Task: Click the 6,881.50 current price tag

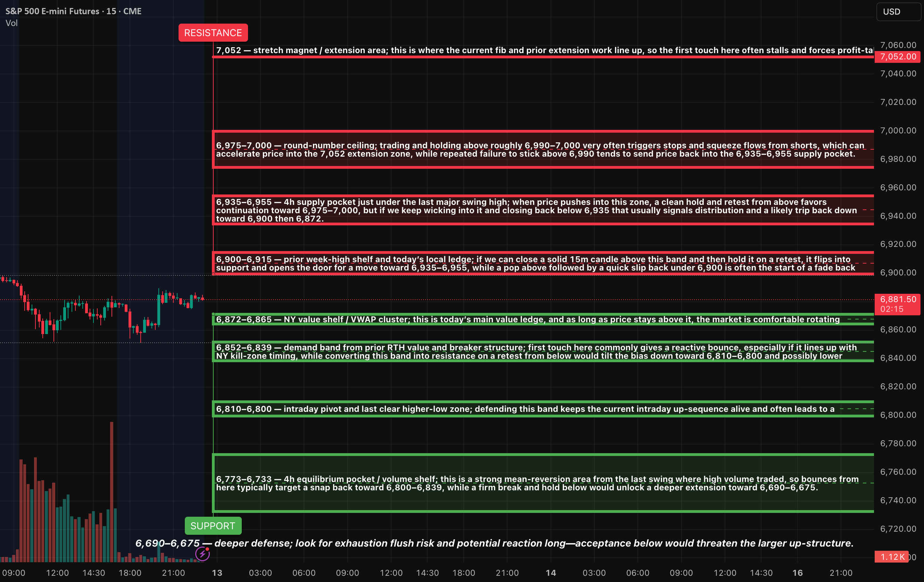Action: (x=897, y=300)
